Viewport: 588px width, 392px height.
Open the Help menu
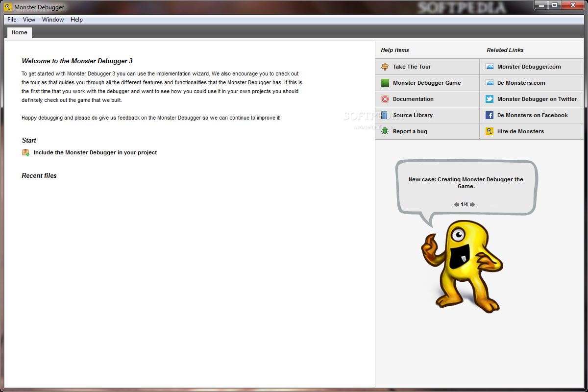tap(76, 20)
